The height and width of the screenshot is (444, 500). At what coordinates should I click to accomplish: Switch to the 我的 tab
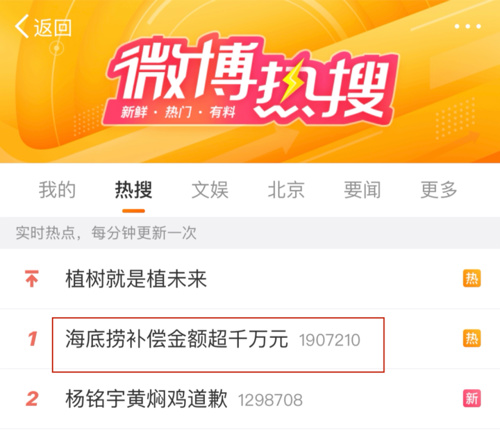(x=57, y=190)
